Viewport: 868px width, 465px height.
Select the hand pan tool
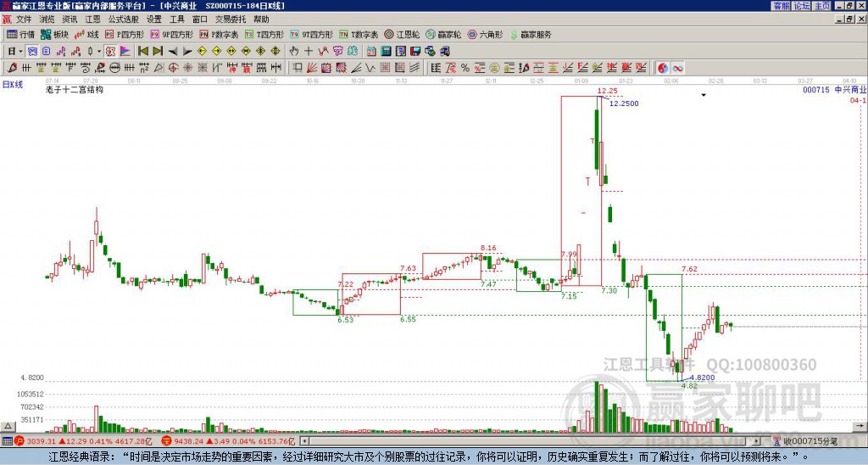tap(294, 51)
